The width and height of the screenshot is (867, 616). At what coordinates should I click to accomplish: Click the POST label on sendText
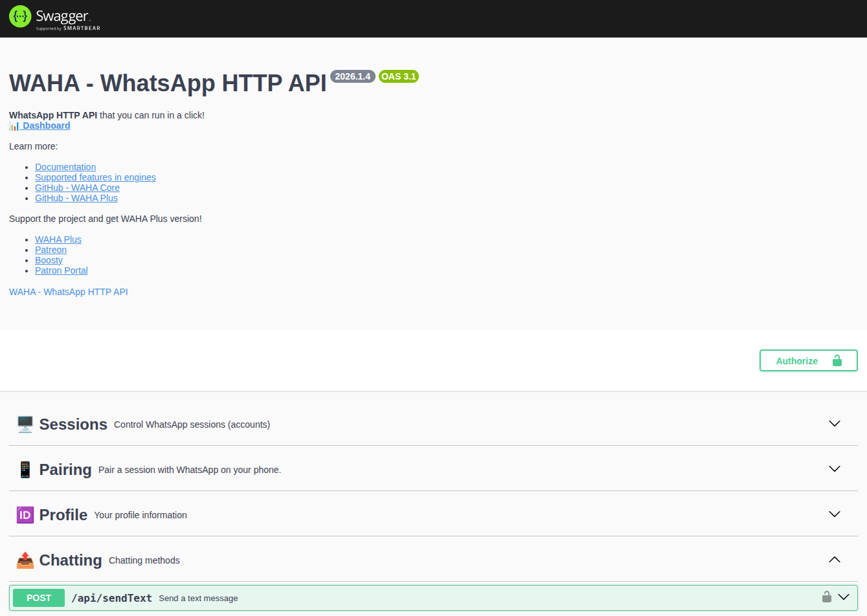(x=38, y=597)
